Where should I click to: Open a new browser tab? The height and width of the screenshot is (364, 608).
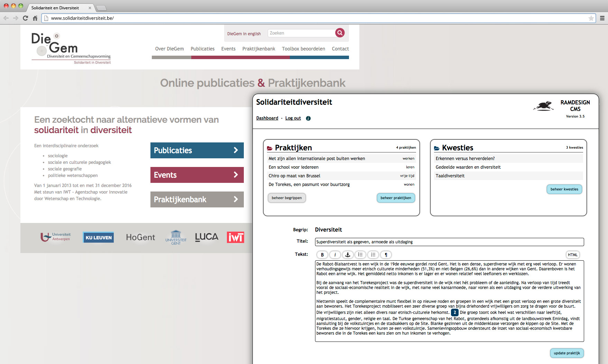(x=101, y=8)
